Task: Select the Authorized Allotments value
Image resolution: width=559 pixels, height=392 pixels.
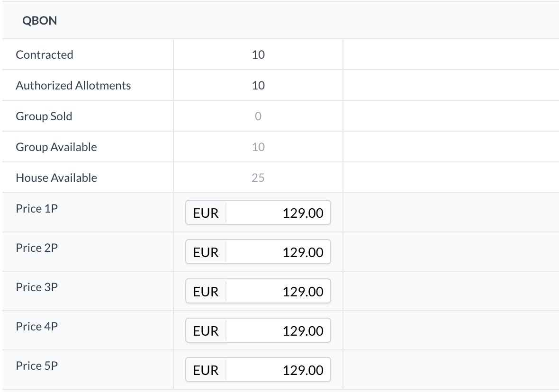Action: point(258,85)
